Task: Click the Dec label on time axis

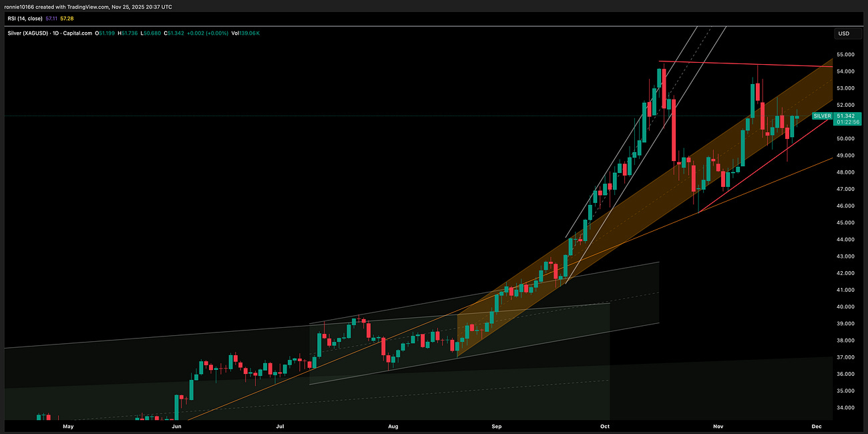Action: tap(815, 426)
